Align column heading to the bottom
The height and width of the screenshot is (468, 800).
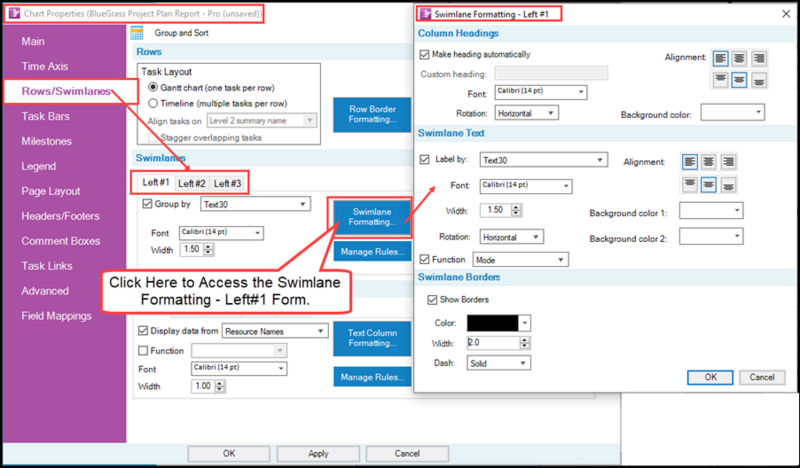tap(759, 80)
